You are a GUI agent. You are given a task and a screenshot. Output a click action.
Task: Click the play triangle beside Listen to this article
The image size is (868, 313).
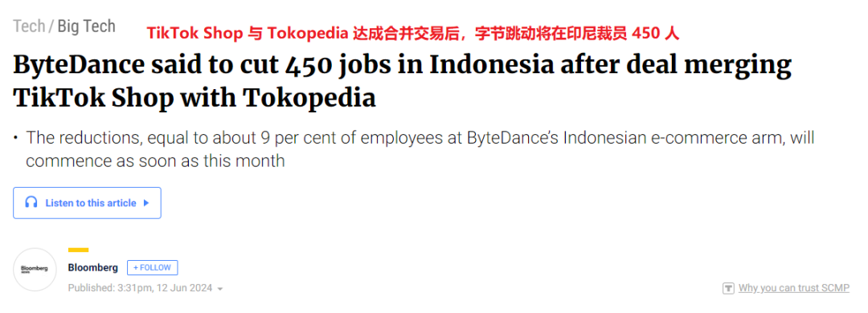click(x=146, y=203)
